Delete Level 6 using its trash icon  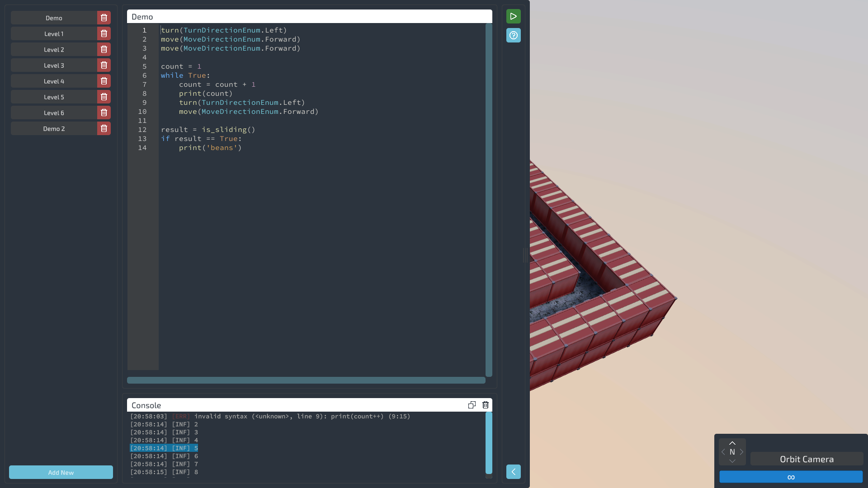click(x=104, y=113)
